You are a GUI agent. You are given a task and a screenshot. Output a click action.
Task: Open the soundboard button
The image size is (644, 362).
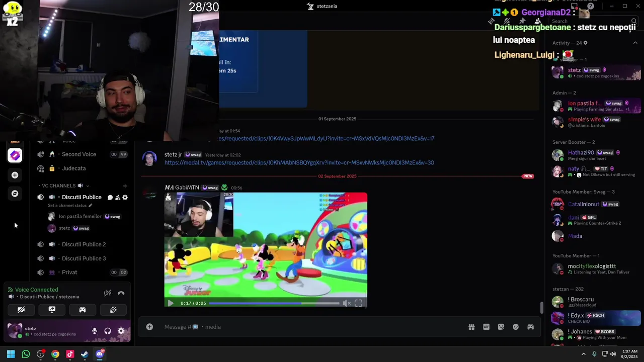tap(113, 310)
